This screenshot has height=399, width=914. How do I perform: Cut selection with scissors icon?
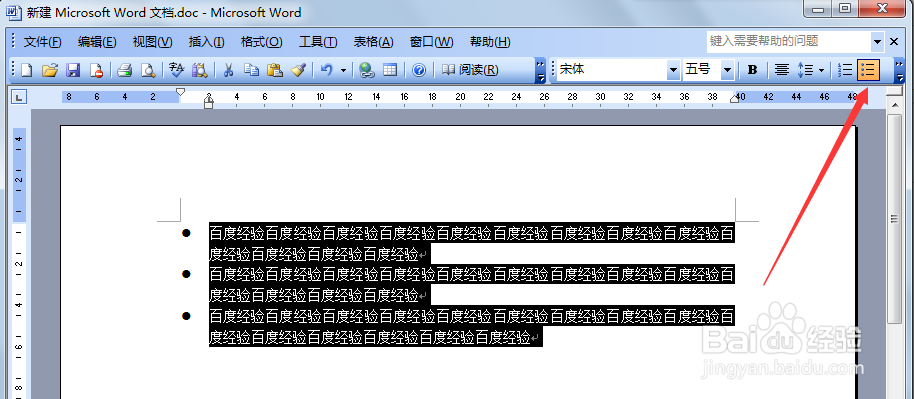pyautogui.click(x=228, y=71)
